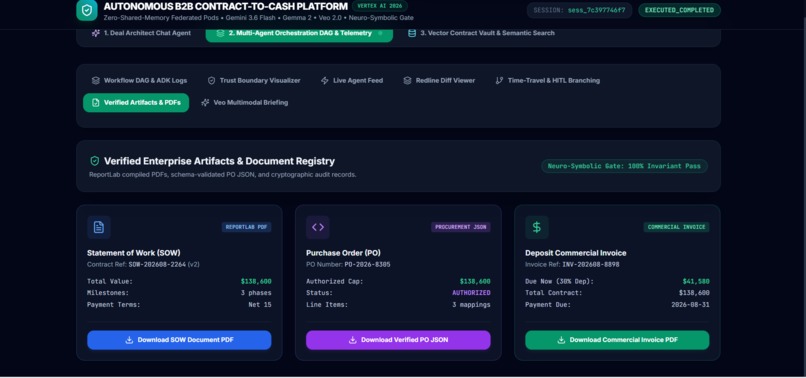Click the Authorized Cap $138,600 value
Viewport: 806px width, 378px height.
[x=475, y=281]
